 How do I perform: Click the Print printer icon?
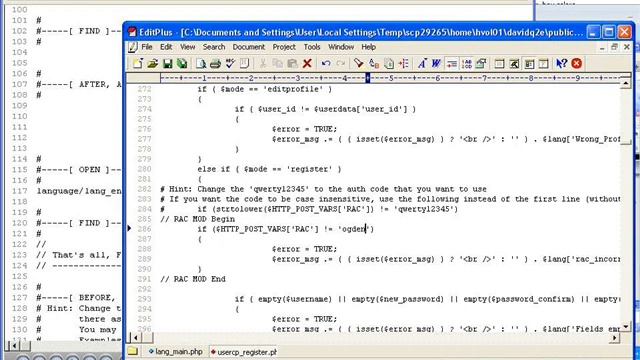(216, 64)
